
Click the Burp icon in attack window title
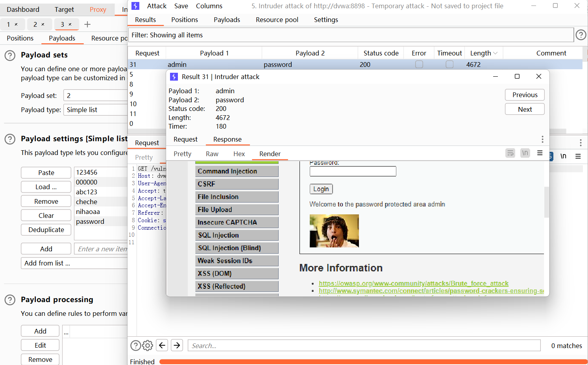135,6
